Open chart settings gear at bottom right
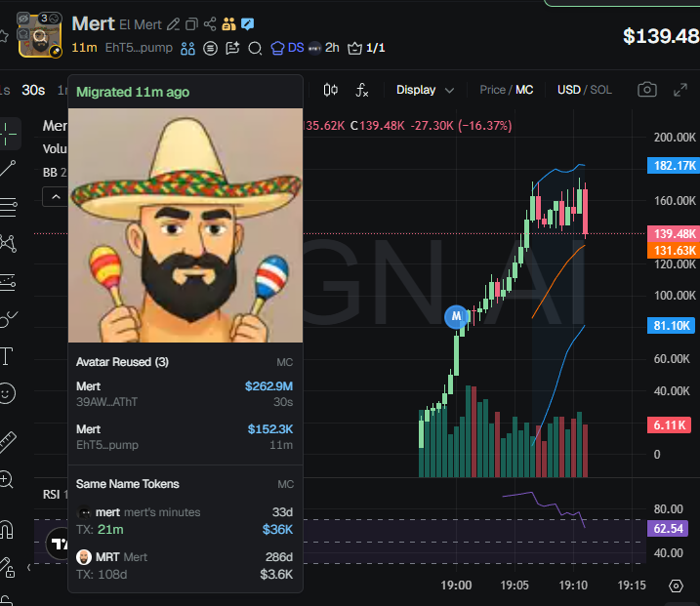Viewport: 700px width, 606px height. pyautogui.click(x=676, y=586)
